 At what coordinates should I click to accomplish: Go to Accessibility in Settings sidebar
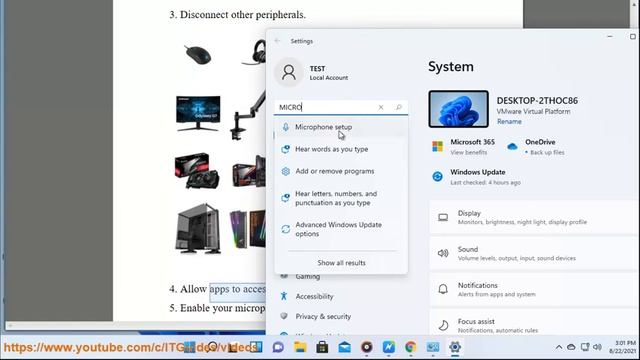point(314,296)
